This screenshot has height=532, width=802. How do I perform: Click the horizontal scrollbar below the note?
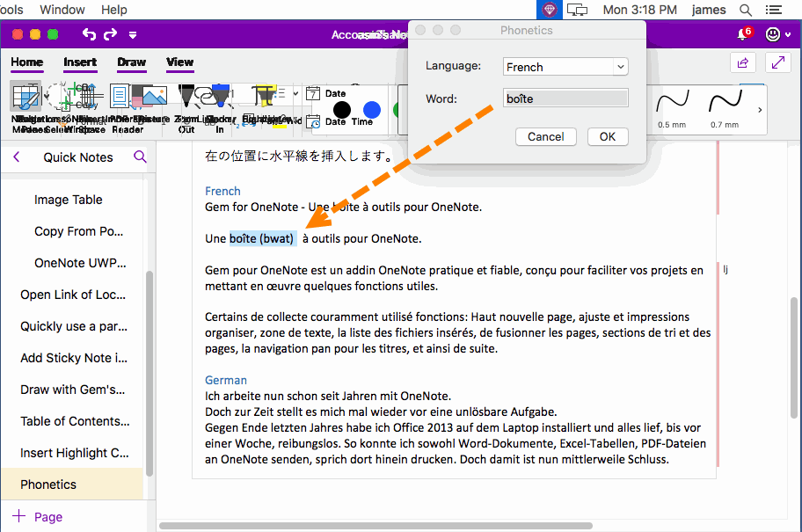point(376,525)
